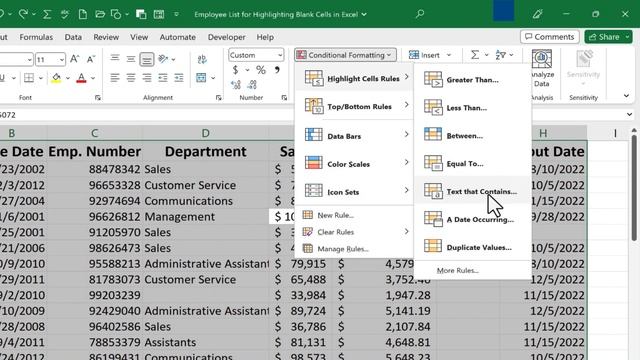This screenshot has height=360, width=640.
Task: Click the Increase Decimal icon
Action: click(236, 85)
